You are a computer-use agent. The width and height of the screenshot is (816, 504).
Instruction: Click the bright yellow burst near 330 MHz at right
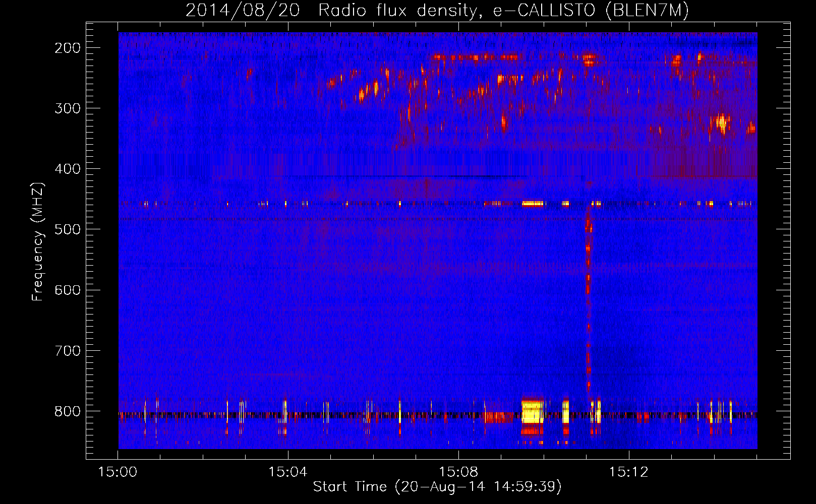click(722, 122)
